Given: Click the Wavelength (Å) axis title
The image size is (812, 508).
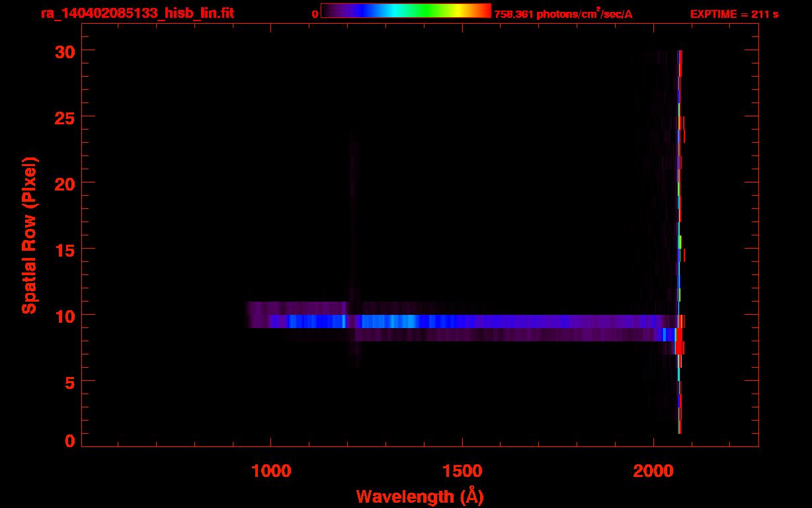Looking at the screenshot, I should coord(421,496).
